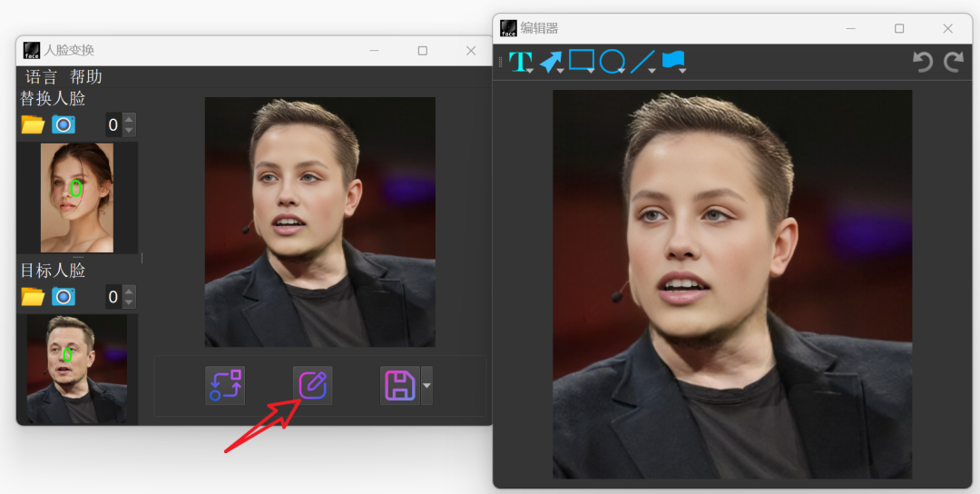
Task: Minimize the 编辑器 window
Action: pos(850,28)
